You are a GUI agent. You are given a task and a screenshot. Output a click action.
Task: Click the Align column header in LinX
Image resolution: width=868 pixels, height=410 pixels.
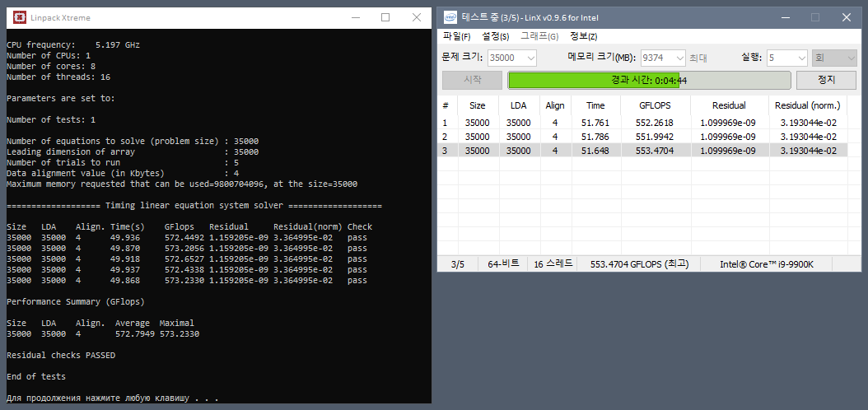point(555,105)
